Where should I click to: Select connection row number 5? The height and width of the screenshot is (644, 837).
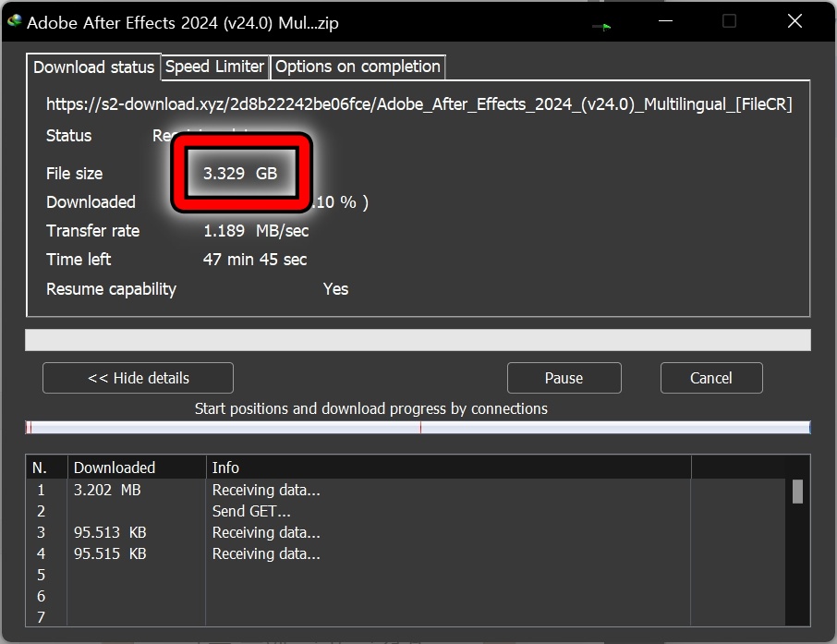tap(406, 575)
